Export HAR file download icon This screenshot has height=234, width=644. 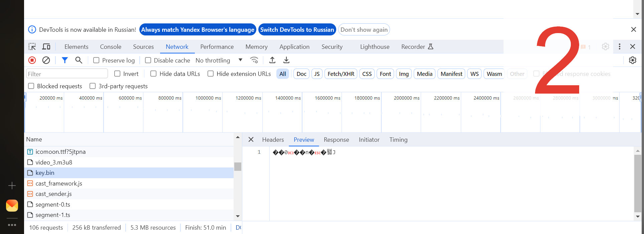click(x=286, y=60)
